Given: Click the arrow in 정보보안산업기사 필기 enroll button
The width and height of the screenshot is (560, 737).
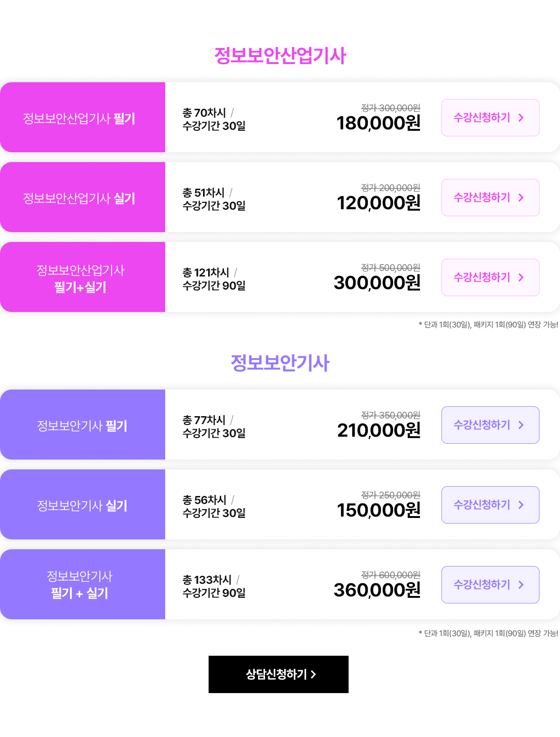Looking at the screenshot, I should (521, 118).
